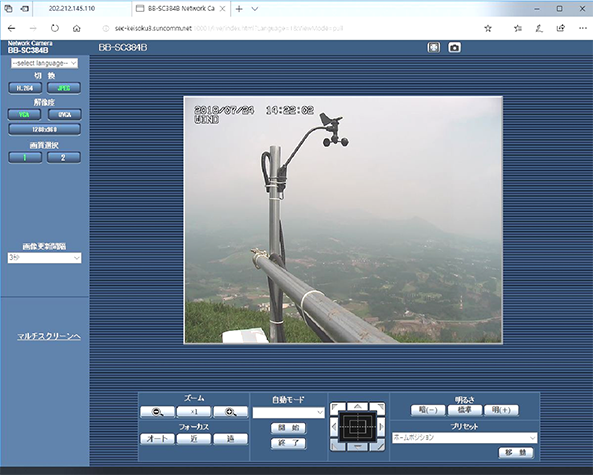Go to browser home page
This screenshot has width=593, height=475.
(76, 28)
